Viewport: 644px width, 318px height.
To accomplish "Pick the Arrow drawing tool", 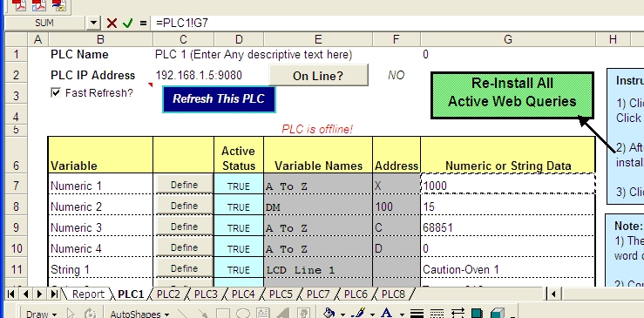I will point(204,314).
